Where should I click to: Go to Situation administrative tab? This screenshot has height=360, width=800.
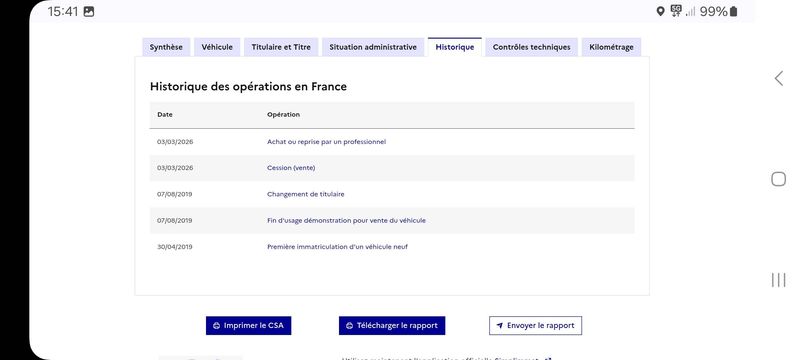(373, 47)
